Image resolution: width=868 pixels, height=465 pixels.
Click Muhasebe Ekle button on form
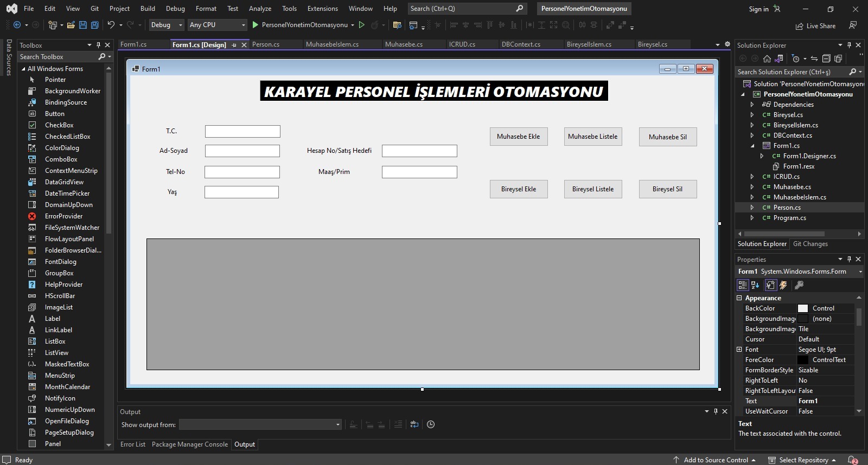coord(519,137)
